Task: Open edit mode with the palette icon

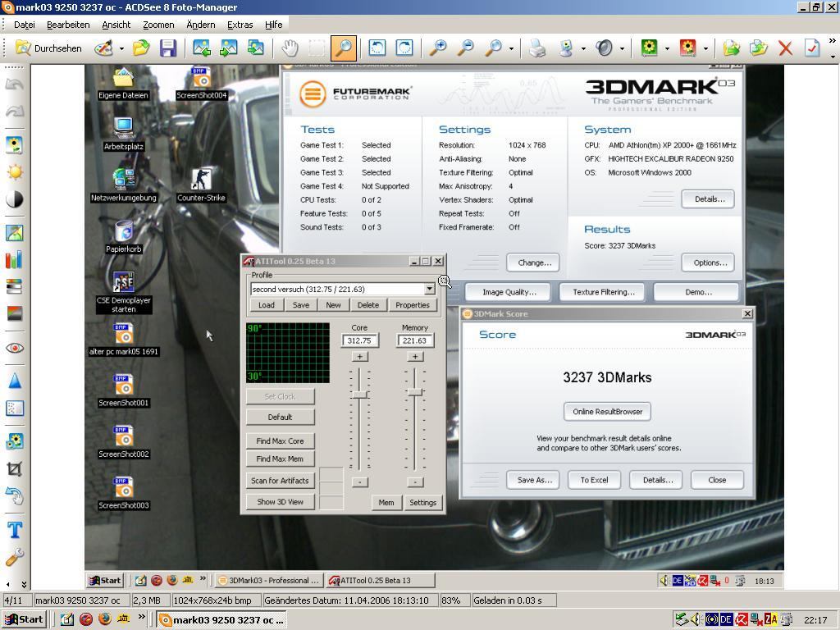Action: coord(103,48)
